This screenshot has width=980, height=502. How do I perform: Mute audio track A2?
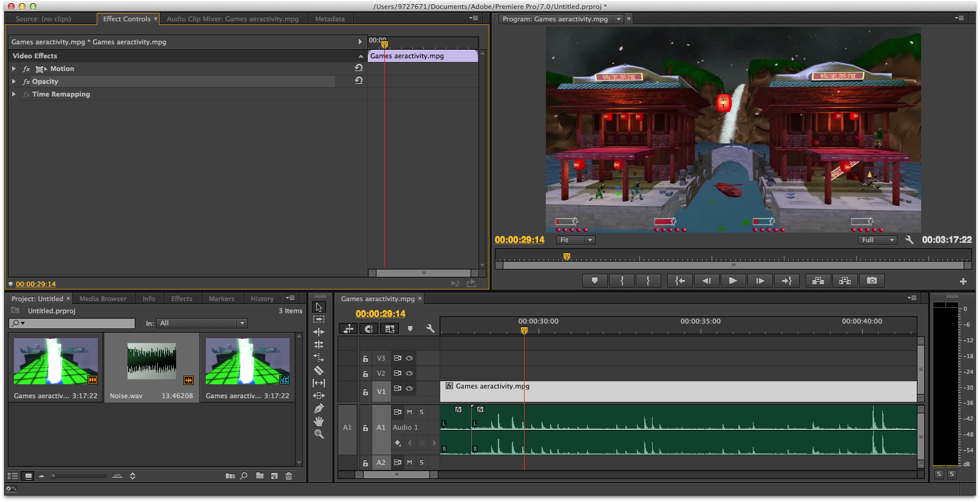pos(409,462)
